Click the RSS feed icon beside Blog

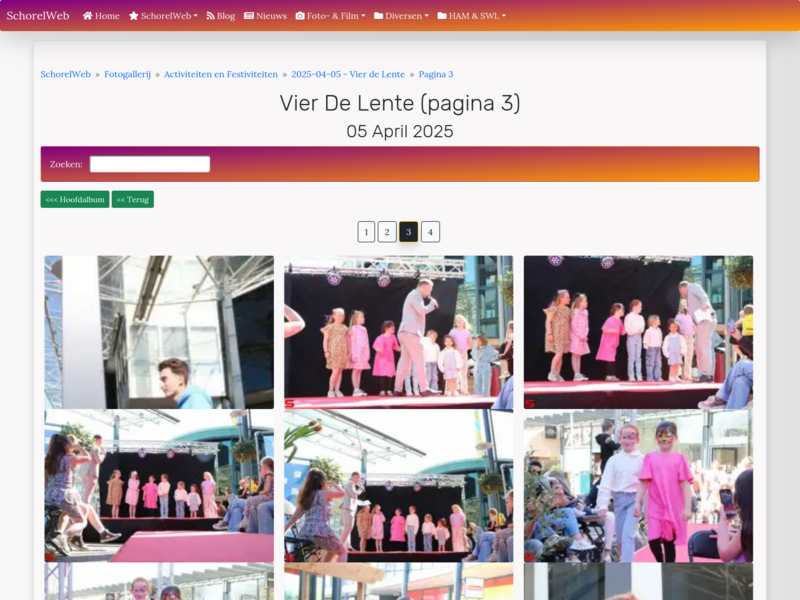[x=210, y=16]
